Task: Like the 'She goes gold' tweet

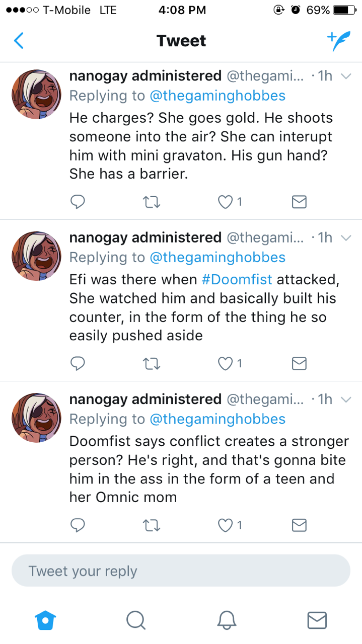Action: (225, 202)
